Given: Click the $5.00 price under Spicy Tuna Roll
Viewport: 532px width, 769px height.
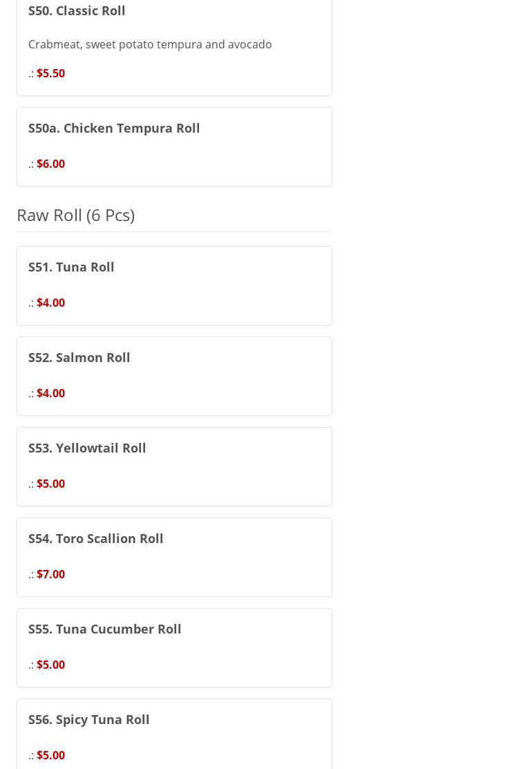Looking at the screenshot, I should 50,755.
